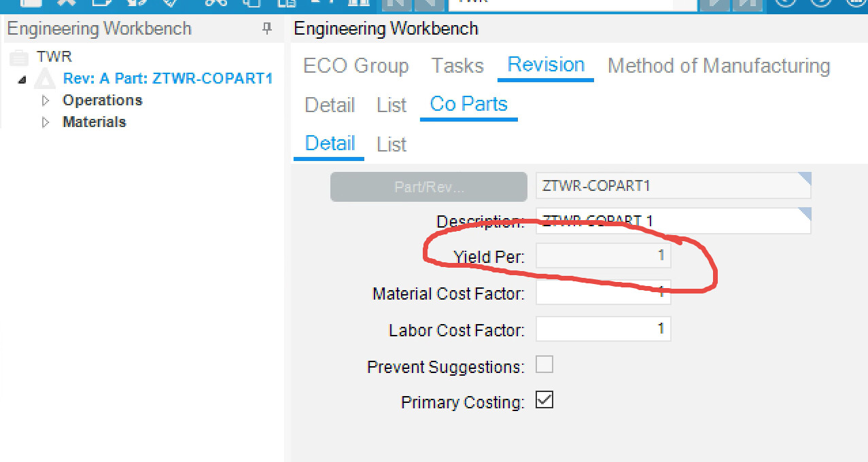Click the scissors cut icon in toolbar
The image size is (868, 462).
pos(216,3)
